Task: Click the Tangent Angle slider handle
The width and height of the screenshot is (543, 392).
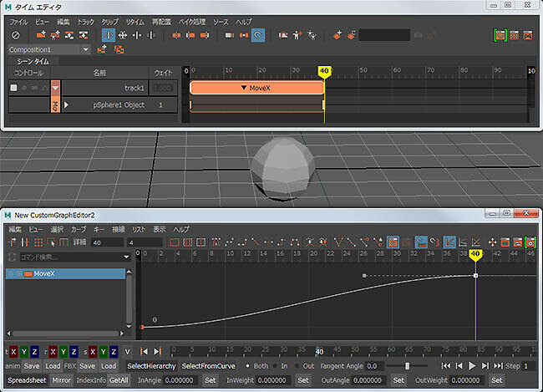Action: point(407,366)
